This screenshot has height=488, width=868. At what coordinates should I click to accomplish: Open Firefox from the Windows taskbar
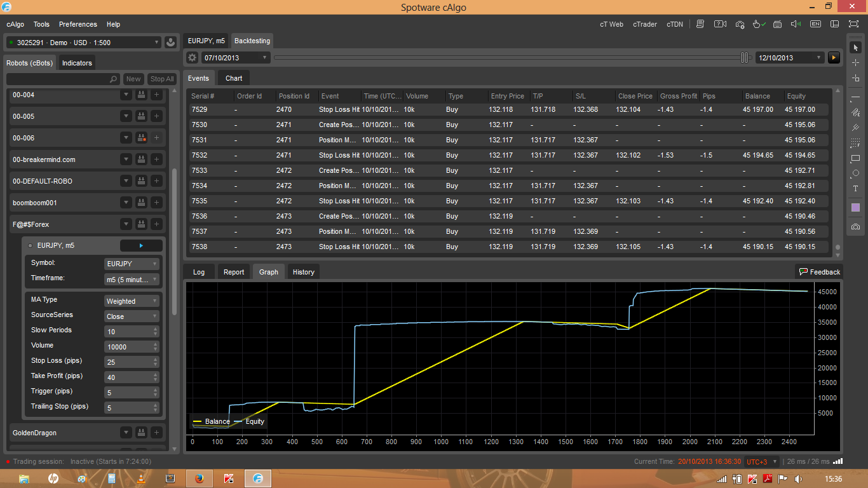tap(199, 478)
